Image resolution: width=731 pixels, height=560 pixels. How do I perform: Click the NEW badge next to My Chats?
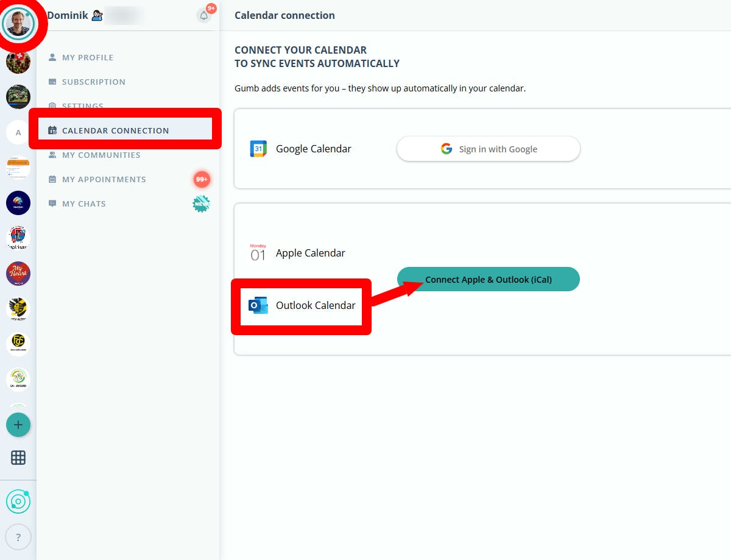click(201, 204)
